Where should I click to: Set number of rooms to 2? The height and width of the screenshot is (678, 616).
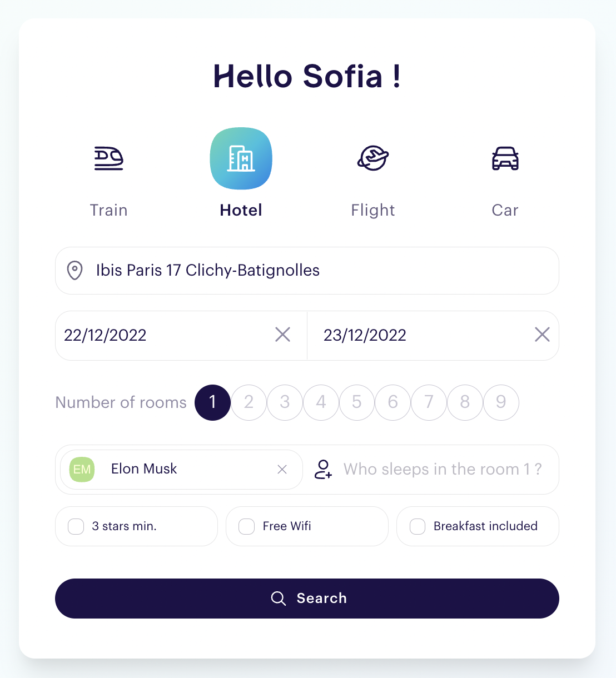tap(249, 402)
